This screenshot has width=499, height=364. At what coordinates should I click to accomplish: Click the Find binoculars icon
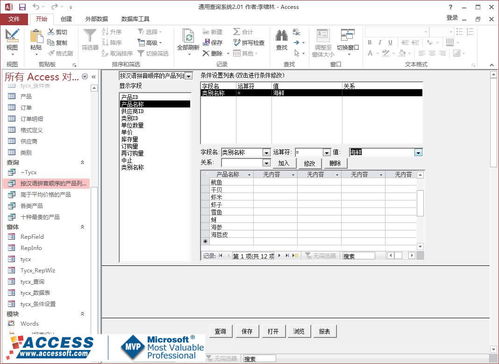(x=282, y=36)
